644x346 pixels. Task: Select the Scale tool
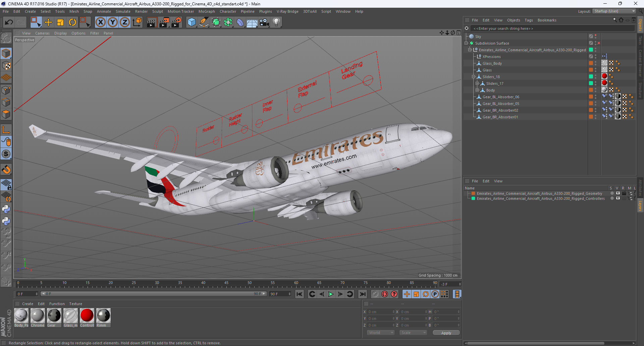[60, 22]
